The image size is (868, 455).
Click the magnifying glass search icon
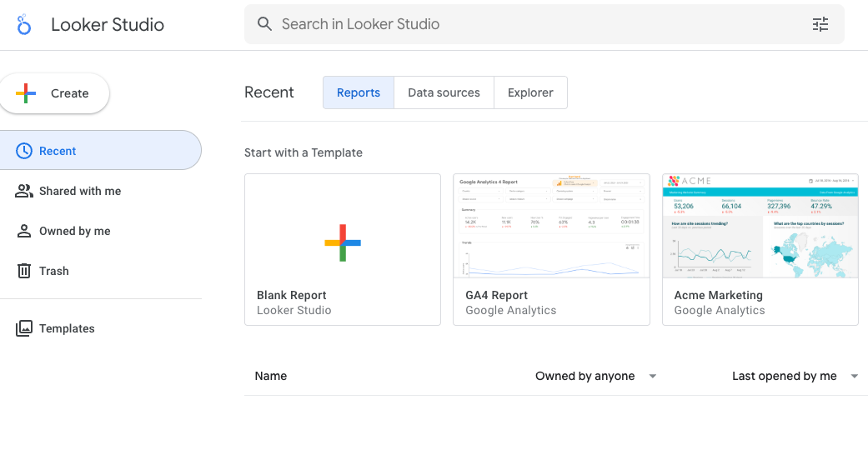[x=264, y=24]
